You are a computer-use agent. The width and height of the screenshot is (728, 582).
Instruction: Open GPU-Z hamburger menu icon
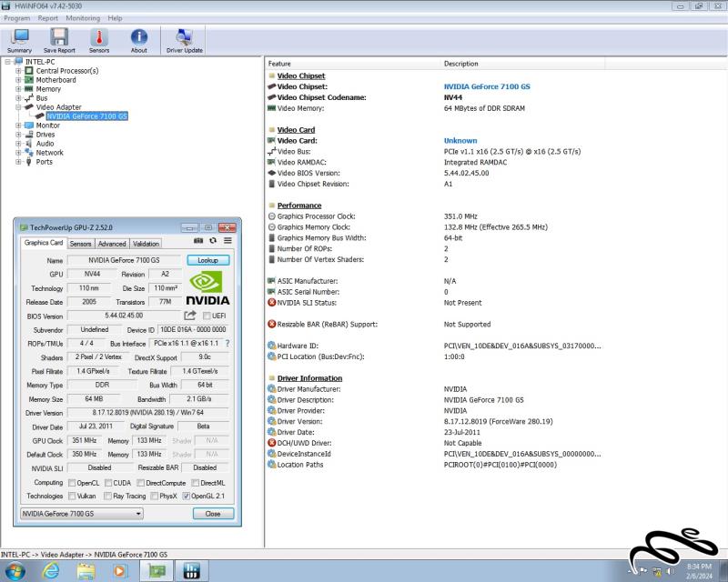pos(227,240)
